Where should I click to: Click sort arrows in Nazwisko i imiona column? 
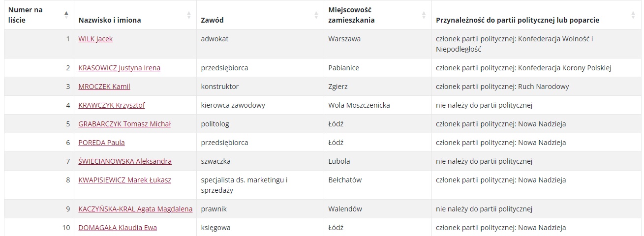(x=189, y=15)
